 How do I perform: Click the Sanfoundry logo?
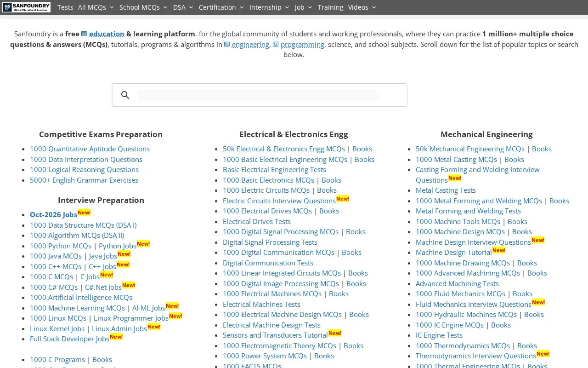pos(26,7)
